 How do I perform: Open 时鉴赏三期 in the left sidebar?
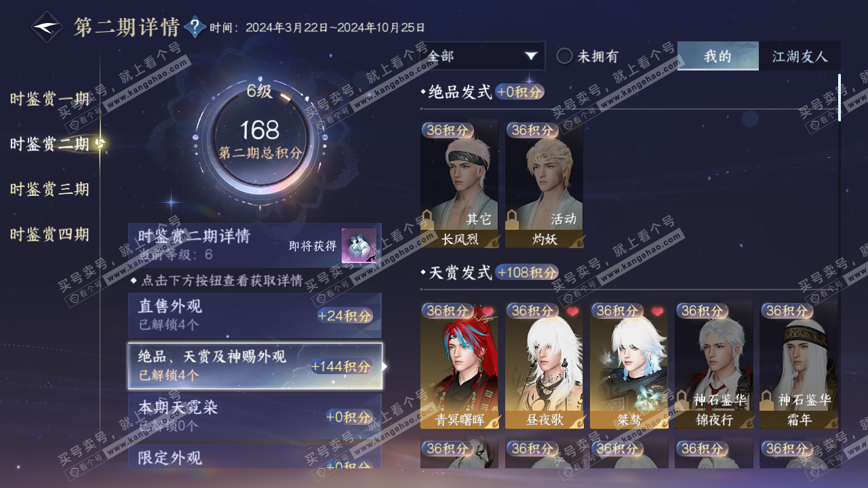pos(50,189)
